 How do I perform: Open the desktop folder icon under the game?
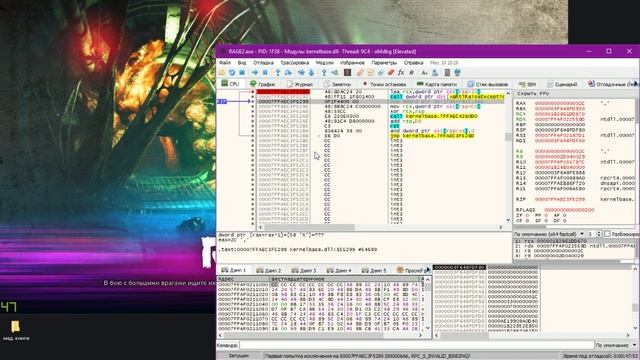coord(16,327)
